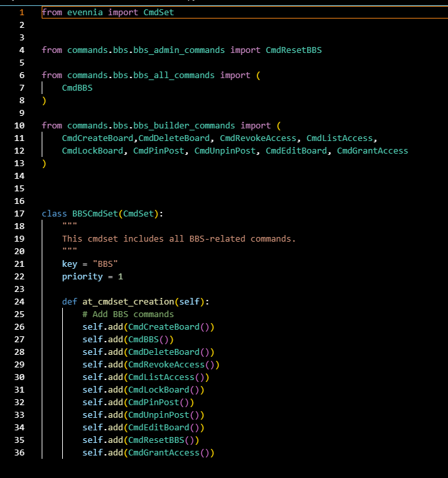The height and width of the screenshot is (478, 448).
Task: Place cursor on the priority variable
Action: 82,276
